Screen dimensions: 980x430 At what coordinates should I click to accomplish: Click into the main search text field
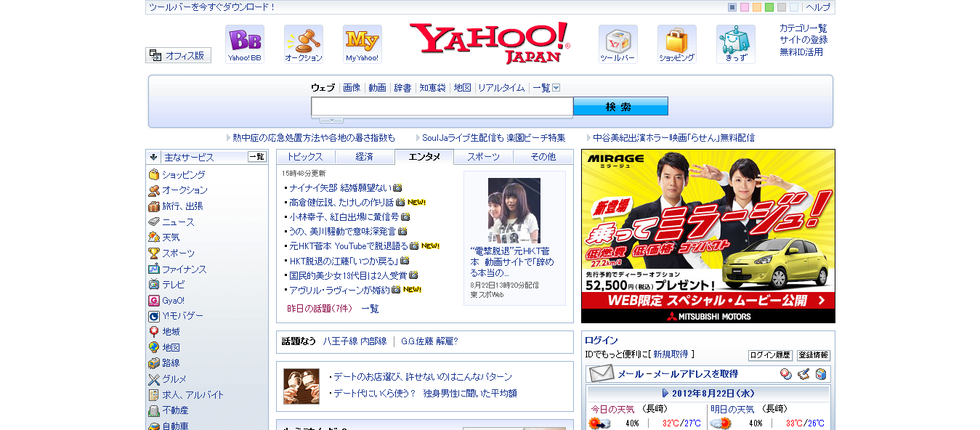click(442, 107)
